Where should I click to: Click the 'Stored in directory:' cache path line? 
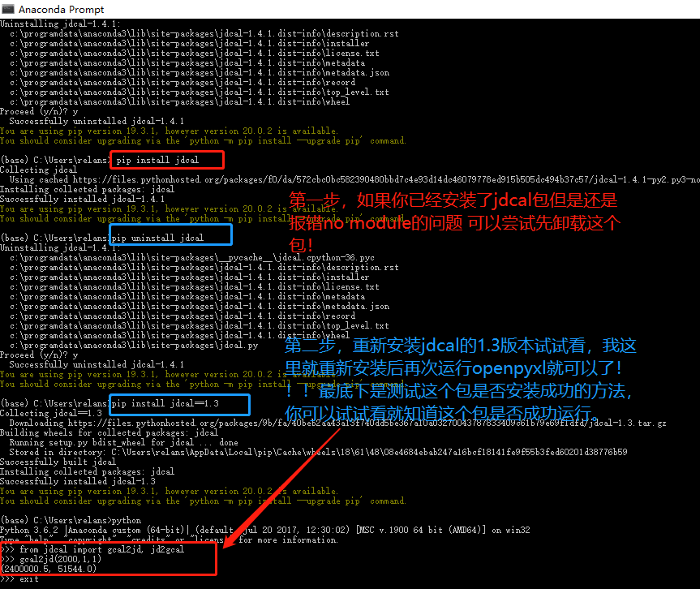(x=318, y=452)
